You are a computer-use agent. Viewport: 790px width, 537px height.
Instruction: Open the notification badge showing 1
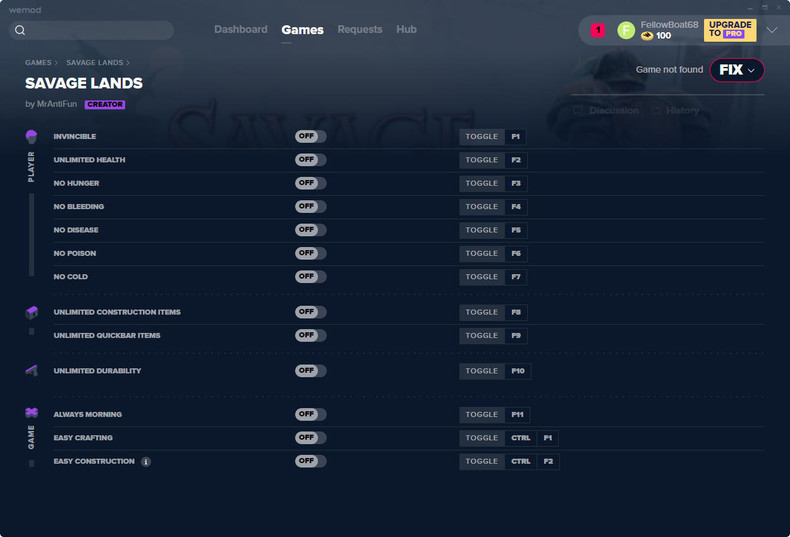pyautogui.click(x=598, y=30)
